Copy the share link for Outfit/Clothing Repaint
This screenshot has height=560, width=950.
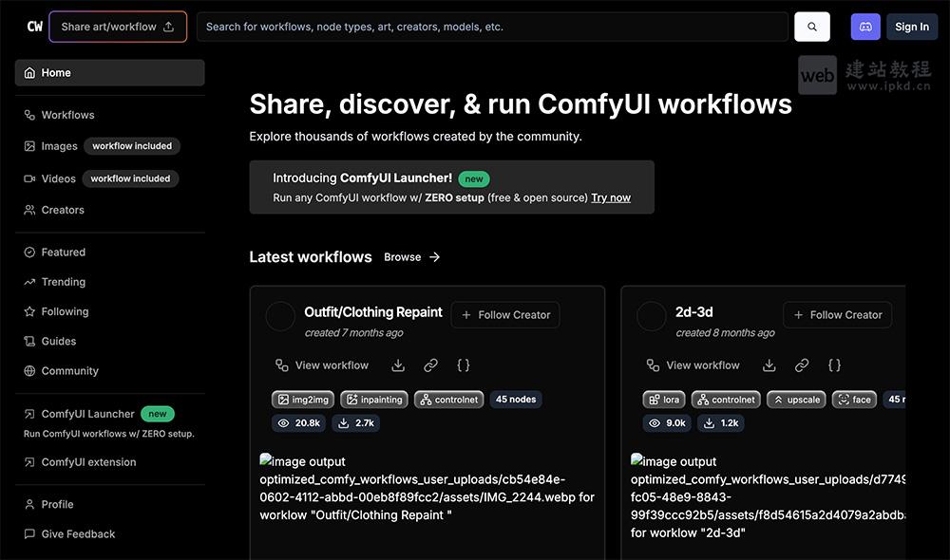[x=430, y=364]
